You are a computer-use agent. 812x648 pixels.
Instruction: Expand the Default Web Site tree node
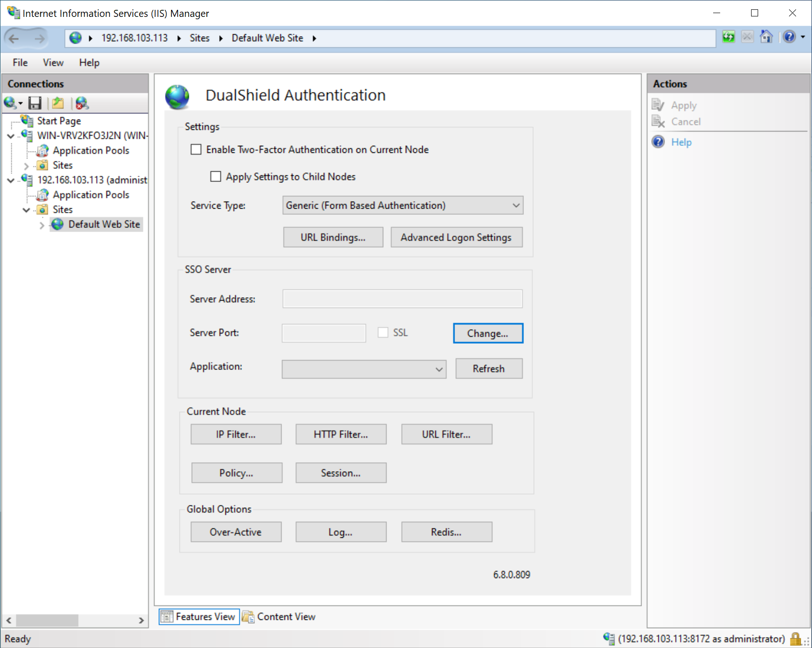click(42, 225)
